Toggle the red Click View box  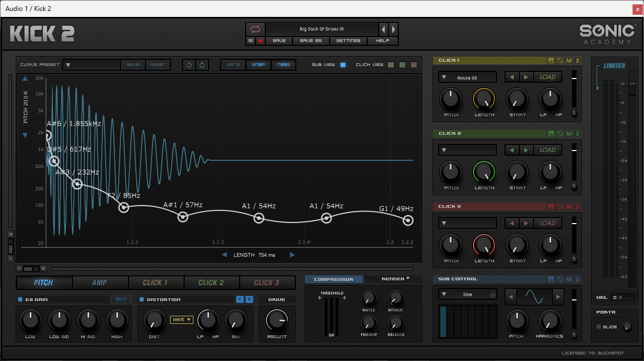pyautogui.click(x=414, y=64)
